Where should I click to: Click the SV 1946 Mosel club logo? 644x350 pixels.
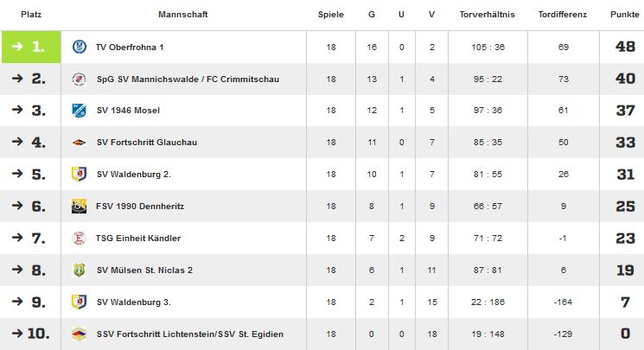79,111
